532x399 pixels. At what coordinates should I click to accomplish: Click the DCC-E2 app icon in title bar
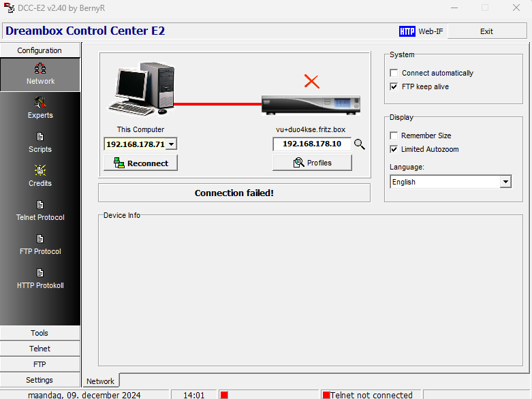tap(9, 7)
